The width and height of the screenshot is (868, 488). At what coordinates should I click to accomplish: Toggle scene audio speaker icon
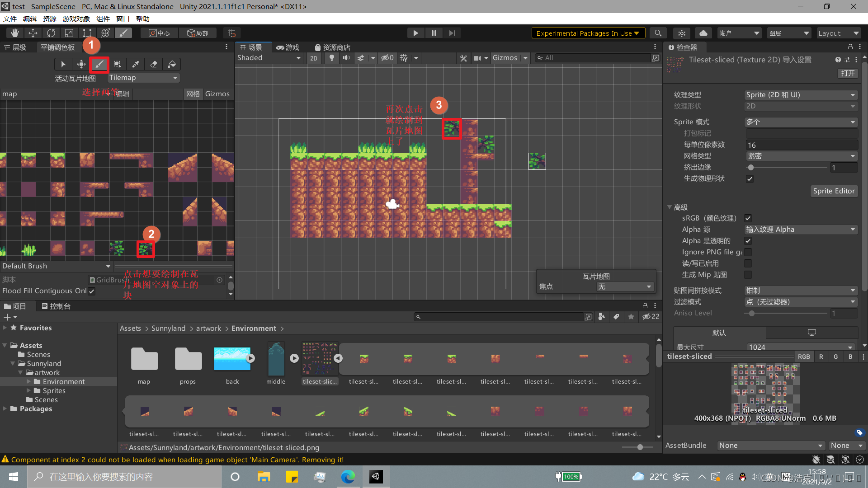click(x=346, y=58)
